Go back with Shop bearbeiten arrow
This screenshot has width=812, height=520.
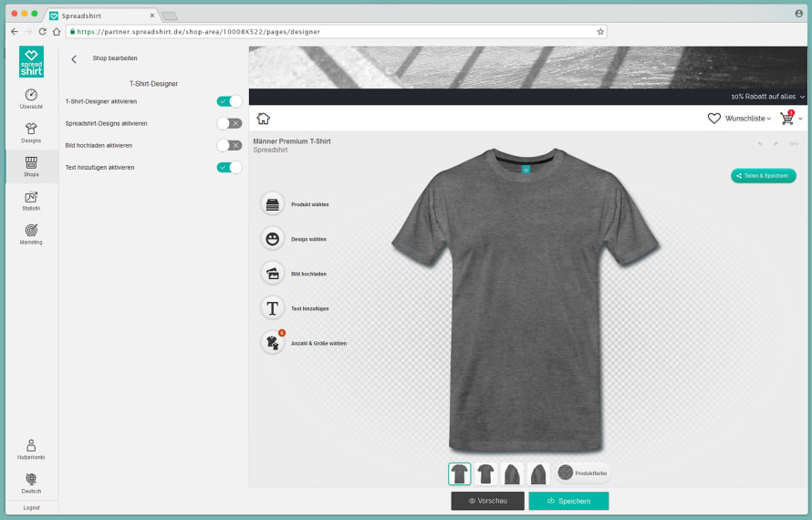74,59
